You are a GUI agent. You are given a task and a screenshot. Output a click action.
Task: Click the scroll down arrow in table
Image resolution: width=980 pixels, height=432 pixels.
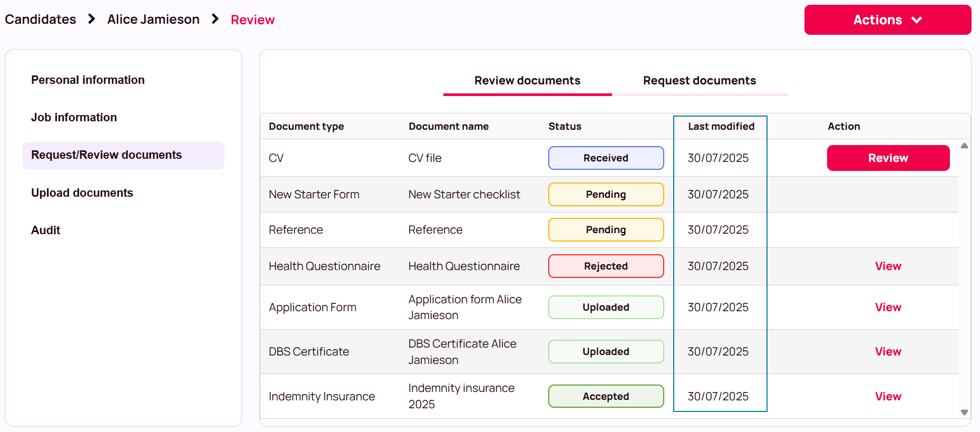point(964,412)
